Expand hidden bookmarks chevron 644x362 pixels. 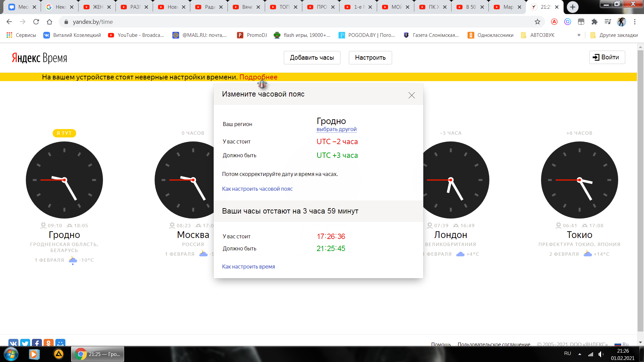(579, 35)
